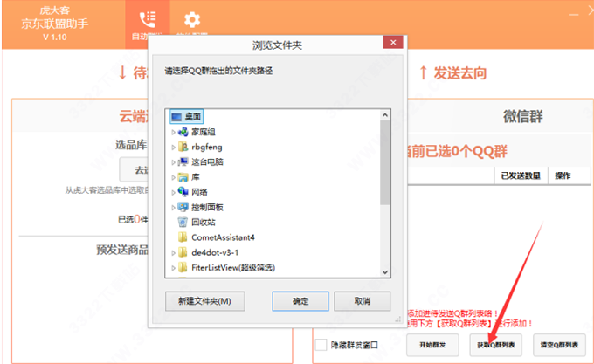
Task: Click the 网络 network icon
Action: [183, 192]
